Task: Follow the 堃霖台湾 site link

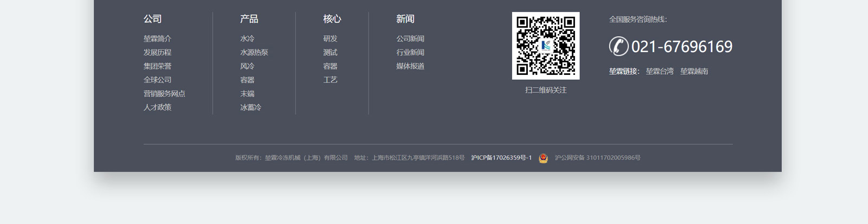Action: (x=660, y=72)
